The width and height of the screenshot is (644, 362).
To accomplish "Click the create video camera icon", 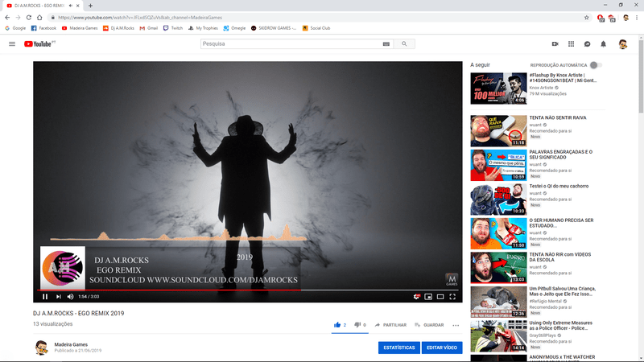I will click(x=555, y=44).
